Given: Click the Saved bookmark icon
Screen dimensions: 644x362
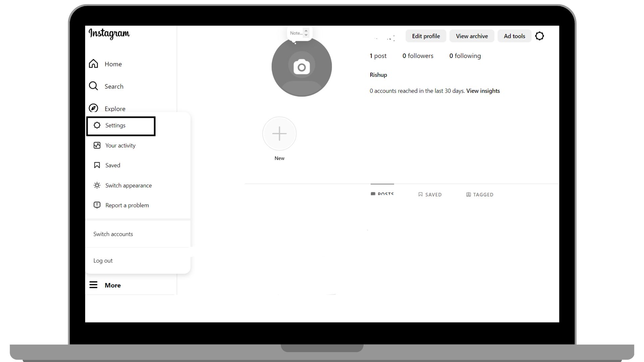Looking at the screenshot, I should pos(96,165).
